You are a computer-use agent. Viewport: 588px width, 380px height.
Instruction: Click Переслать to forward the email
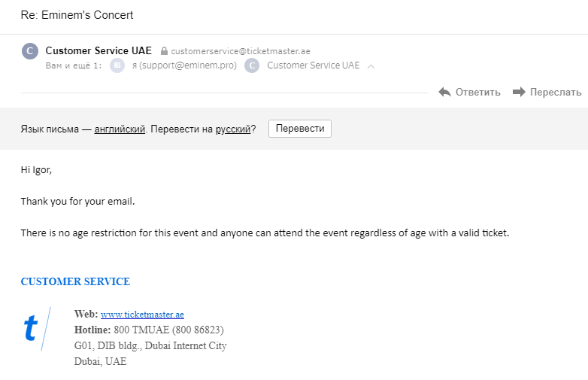[x=556, y=93]
